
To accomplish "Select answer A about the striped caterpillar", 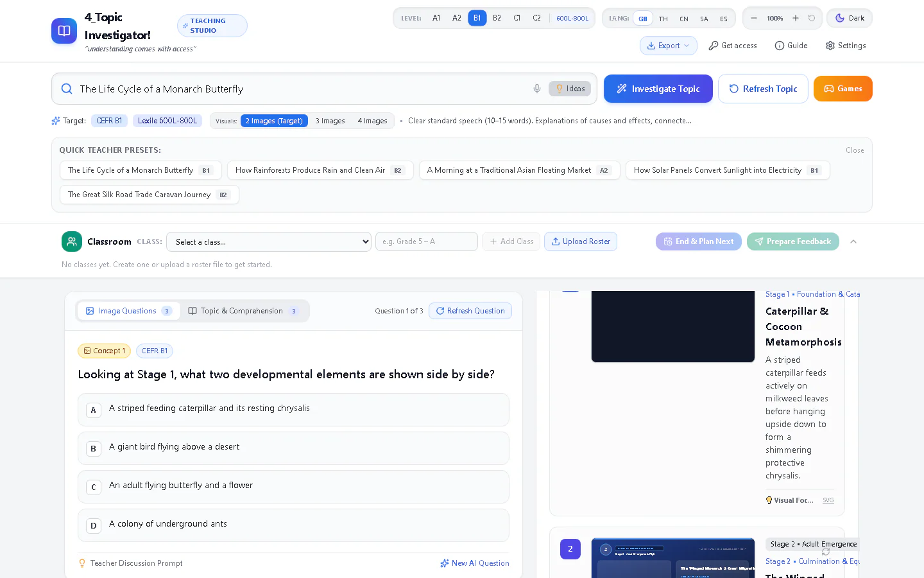I will (x=293, y=410).
